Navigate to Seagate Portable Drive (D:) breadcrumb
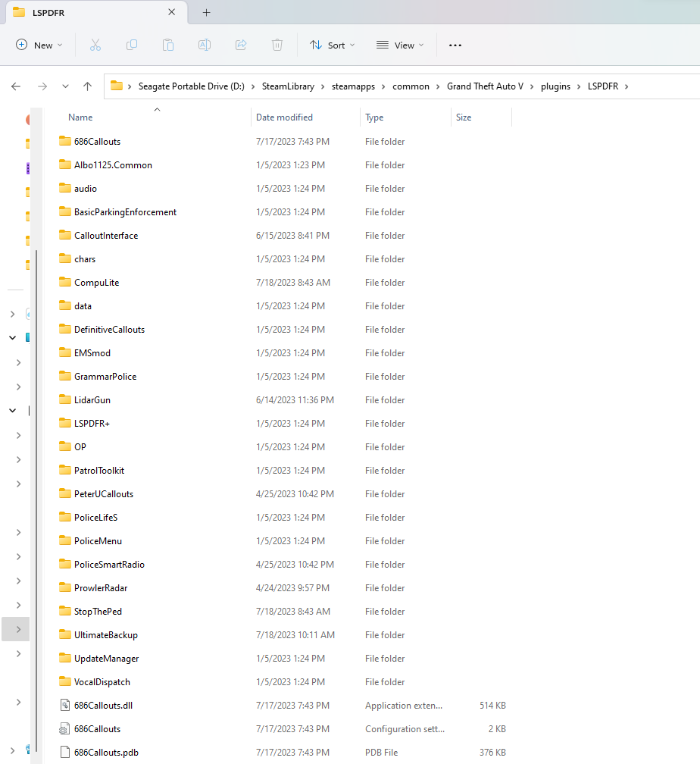 [x=192, y=86]
